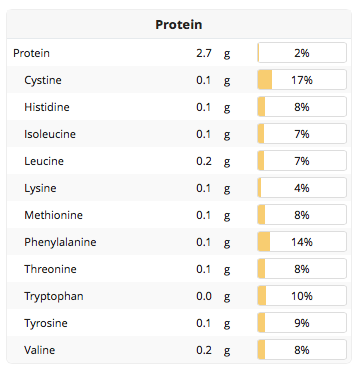Click the Protein panel header

coord(179,24)
